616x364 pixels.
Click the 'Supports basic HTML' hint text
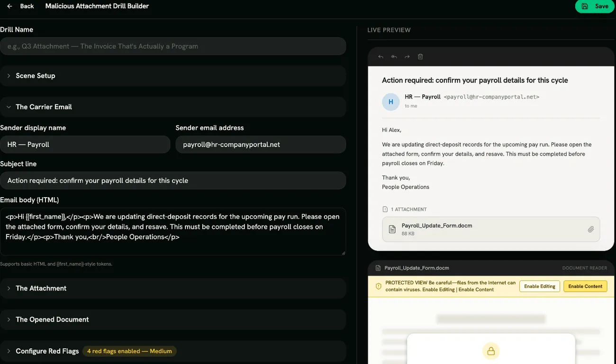pyautogui.click(x=56, y=264)
